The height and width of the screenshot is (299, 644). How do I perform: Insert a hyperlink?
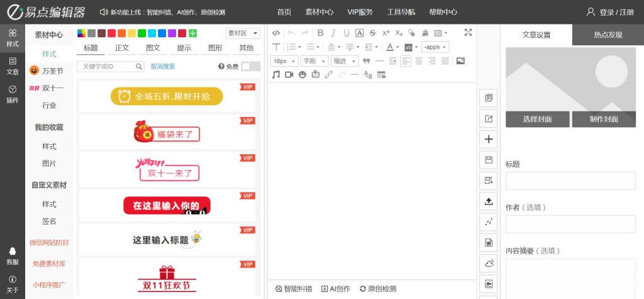click(x=328, y=75)
